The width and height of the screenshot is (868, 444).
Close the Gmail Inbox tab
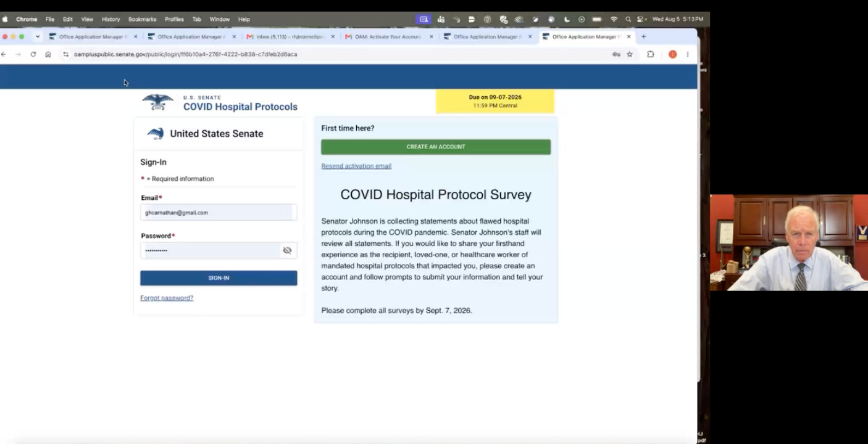[333, 36]
